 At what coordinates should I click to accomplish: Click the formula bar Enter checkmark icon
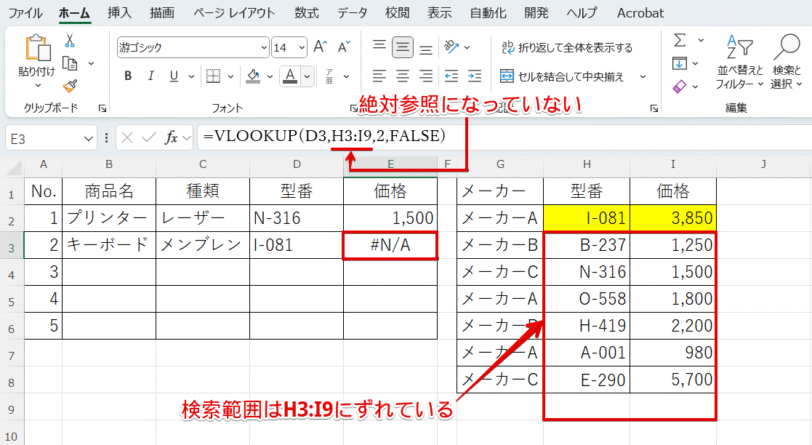point(149,138)
